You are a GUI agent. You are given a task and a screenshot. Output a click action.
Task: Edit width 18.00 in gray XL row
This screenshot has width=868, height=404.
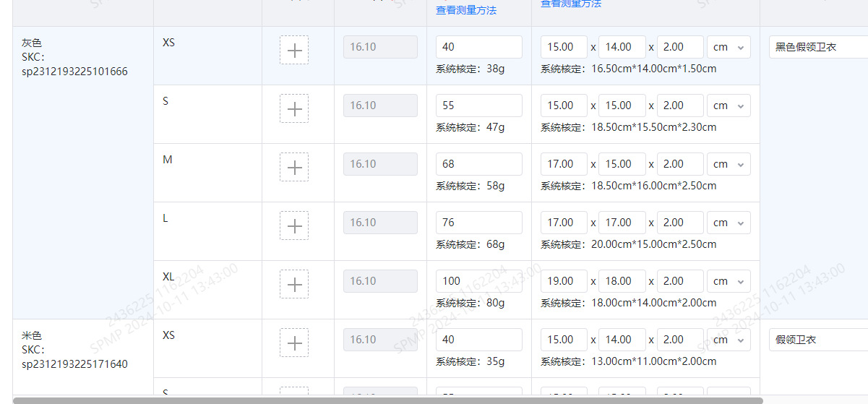[x=622, y=281]
